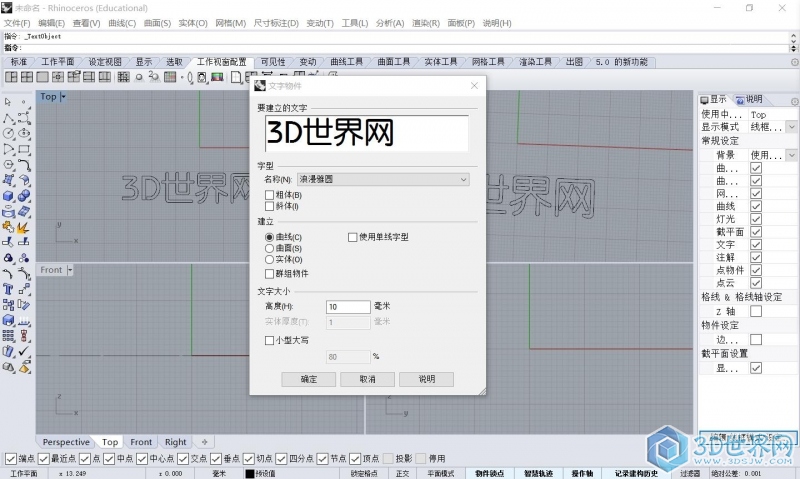Select the Text object T tool
Screen dimensions: 800x479
[8, 289]
